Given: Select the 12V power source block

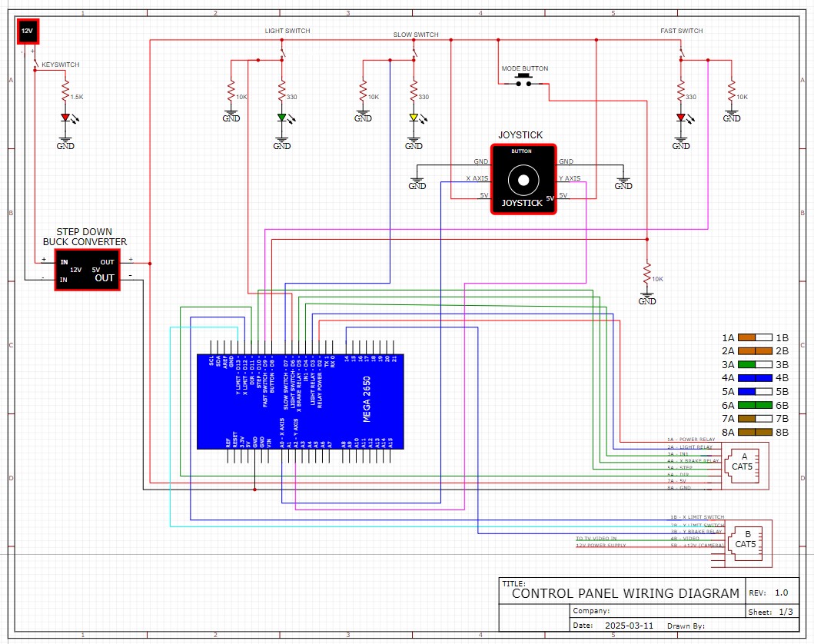Looking at the screenshot, I should [x=28, y=32].
